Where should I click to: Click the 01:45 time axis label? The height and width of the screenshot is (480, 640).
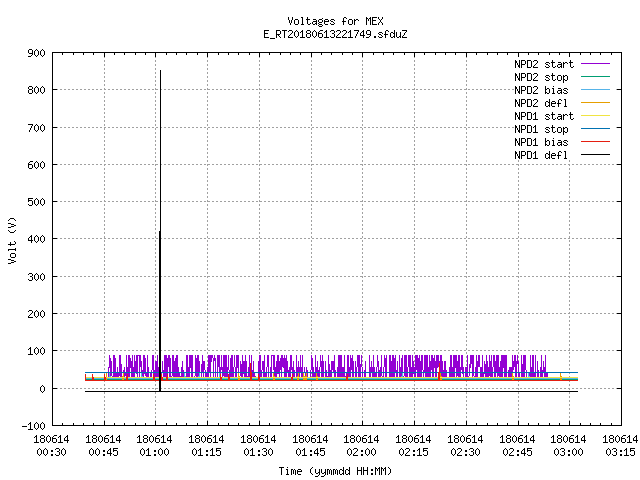[310, 452]
